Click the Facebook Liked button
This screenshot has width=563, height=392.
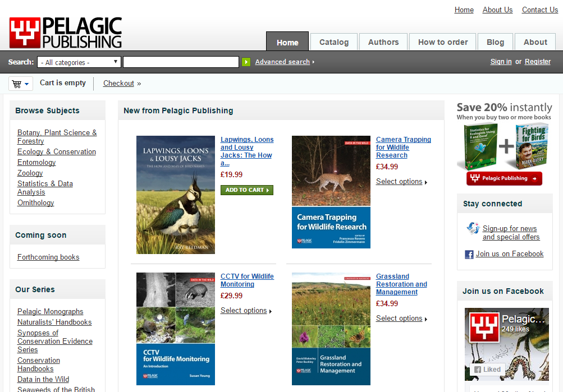487,370
